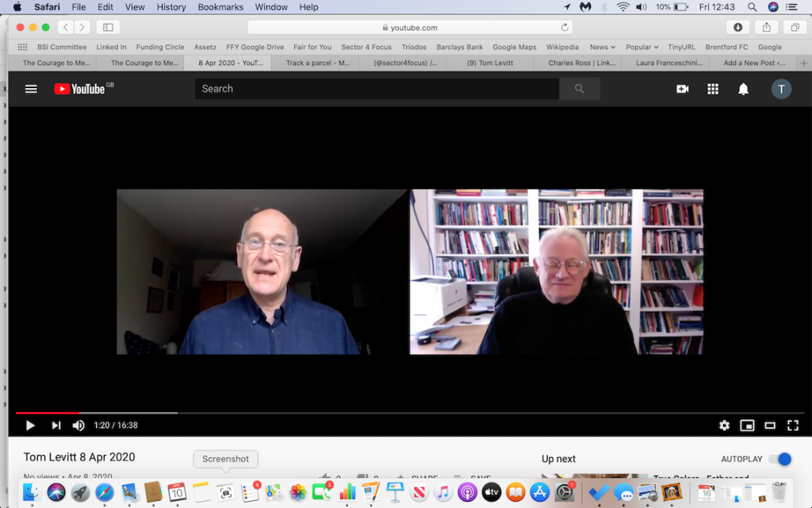This screenshot has width=812, height=508.
Task: Show Safari downloads
Action: (x=738, y=28)
